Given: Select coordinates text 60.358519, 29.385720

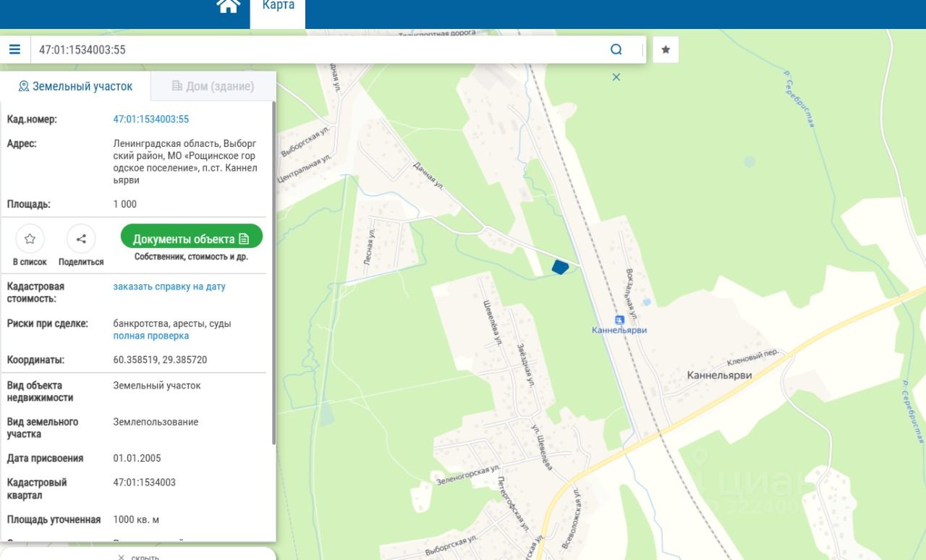Looking at the screenshot, I should pos(160,360).
